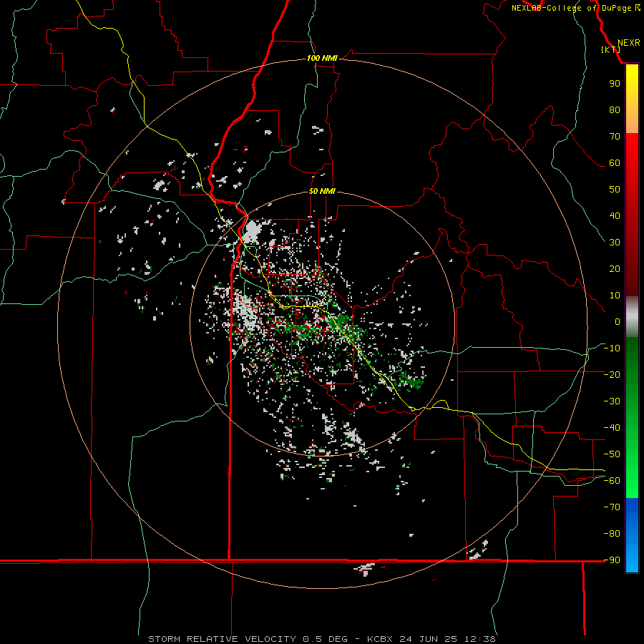
Task: Click the 10 knot value on the scale
Action: click(615, 296)
